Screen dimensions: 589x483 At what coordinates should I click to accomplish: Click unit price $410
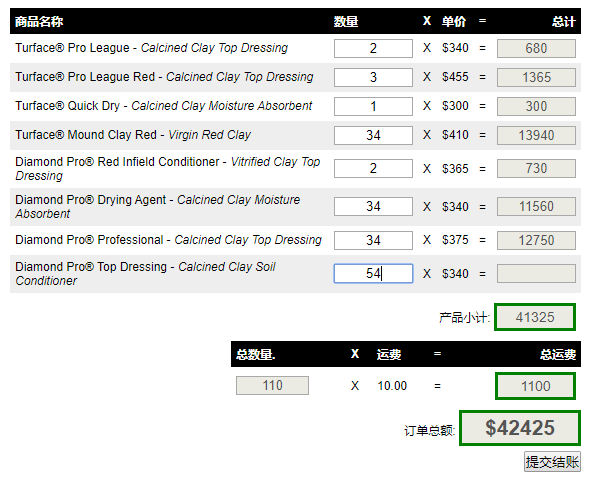(455, 135)
